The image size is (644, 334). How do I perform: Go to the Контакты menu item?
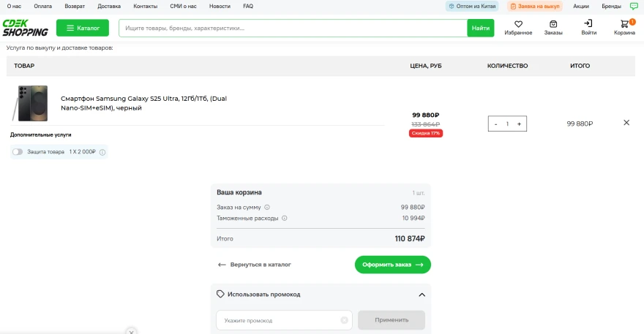[x=145, y=6]
